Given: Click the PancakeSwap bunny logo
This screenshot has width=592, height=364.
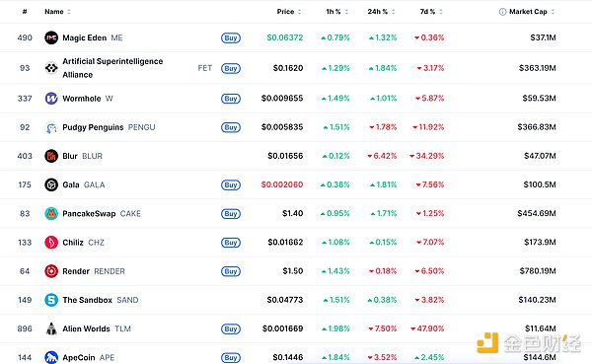Looking at the screenshot, I should [51, 214].
